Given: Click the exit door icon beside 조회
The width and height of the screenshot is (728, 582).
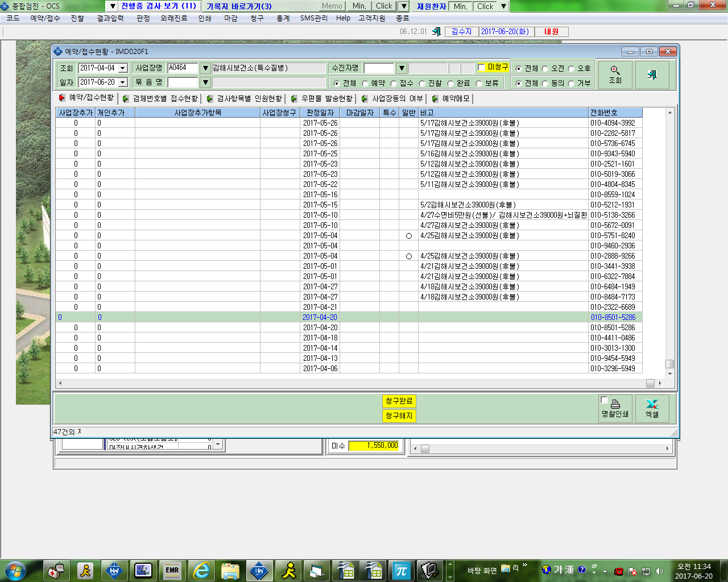Looking at the screenshot, I should click(x=652, y=74).
